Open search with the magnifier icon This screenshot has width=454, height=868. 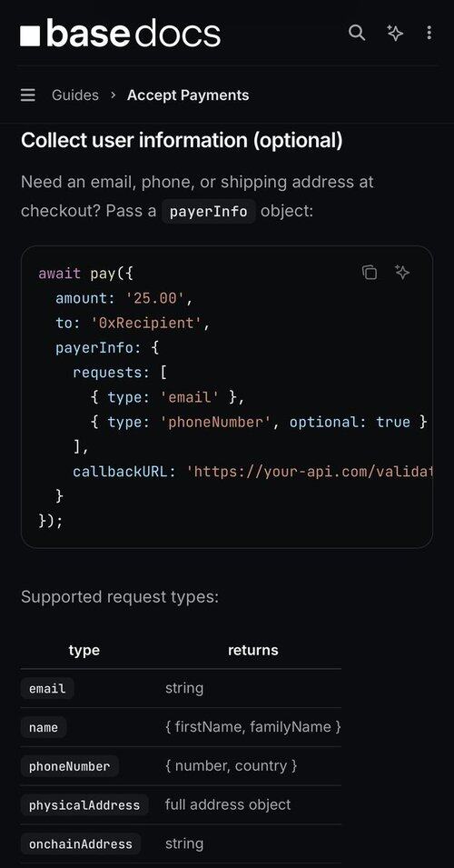click(x=357, y=33)
